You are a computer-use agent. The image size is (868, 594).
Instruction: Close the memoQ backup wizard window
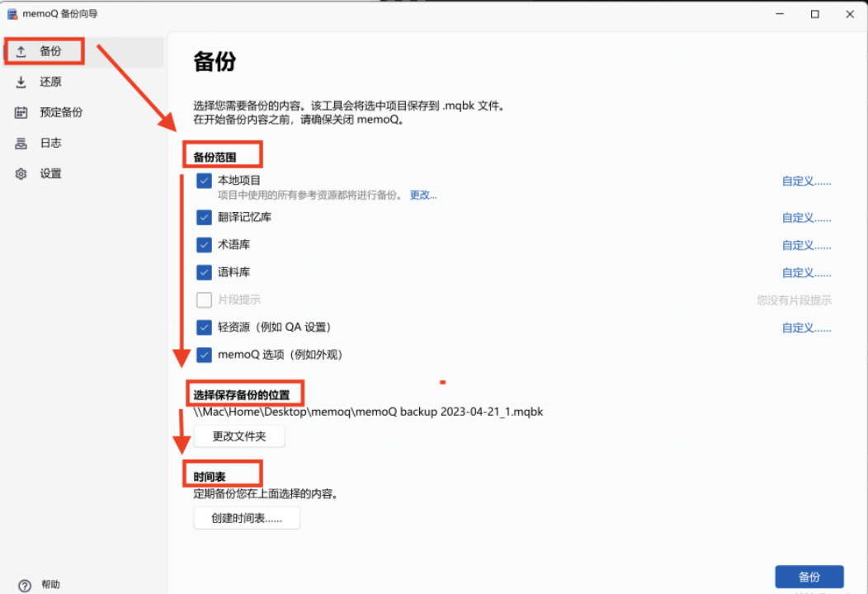[850, 14]
